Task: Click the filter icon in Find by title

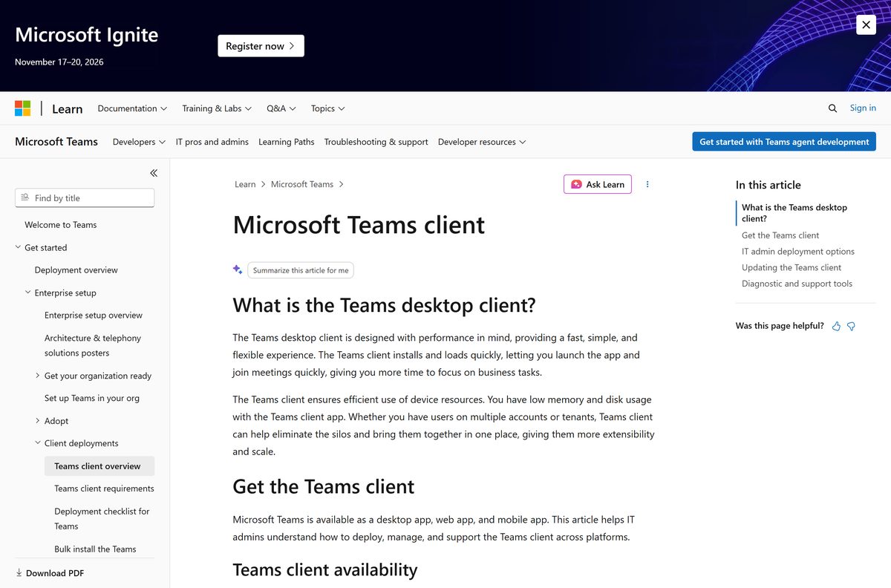Action: (25, 197)
